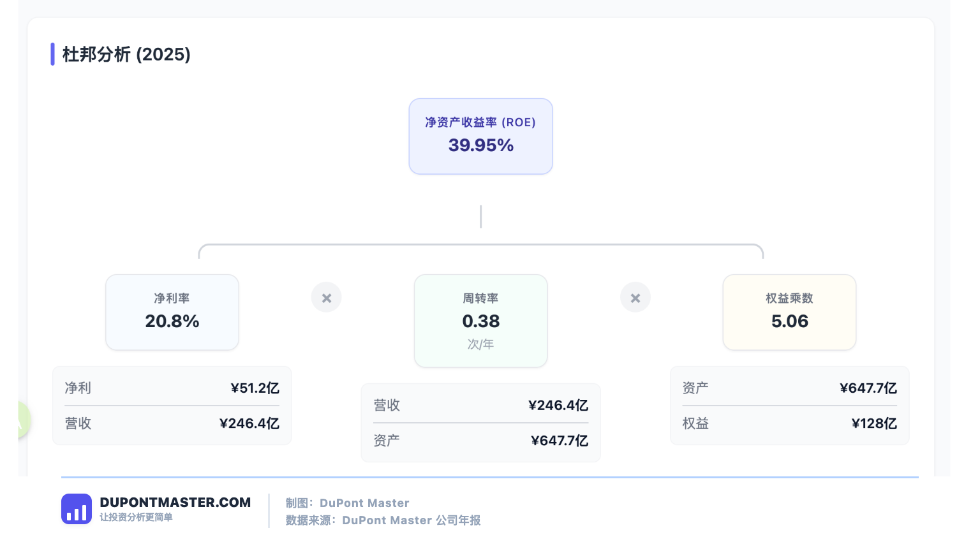This screenshot has height=551, width=980.
Task: Click the multiply icon between 周转率 and 权益乘数
Action: [635, 298]
